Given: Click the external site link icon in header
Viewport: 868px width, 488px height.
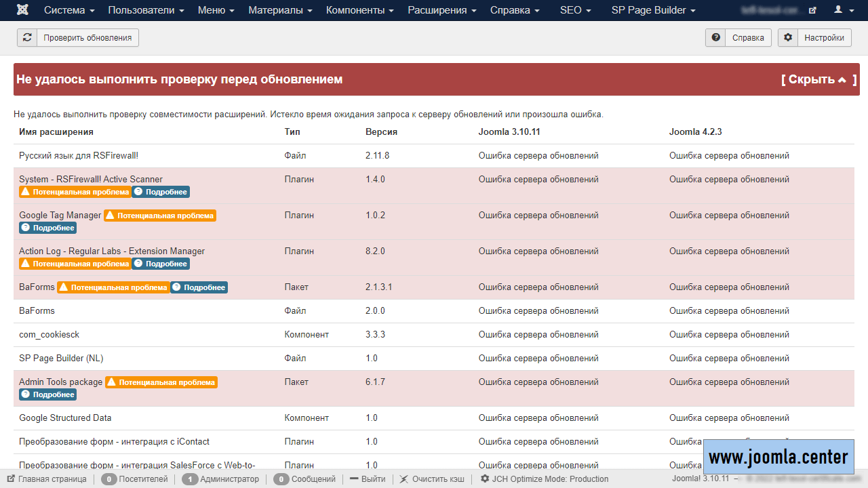Looking at the screenshot, I should [812, 10].
